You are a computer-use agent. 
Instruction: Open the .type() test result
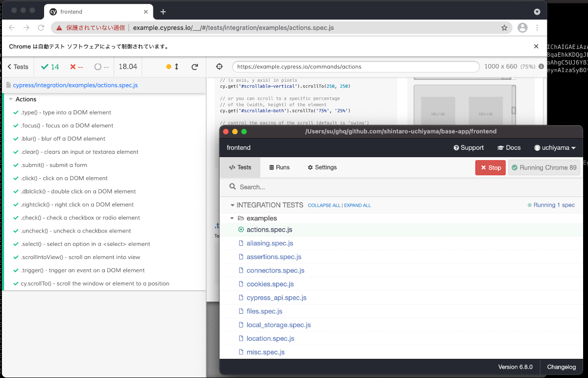(66, 112)
